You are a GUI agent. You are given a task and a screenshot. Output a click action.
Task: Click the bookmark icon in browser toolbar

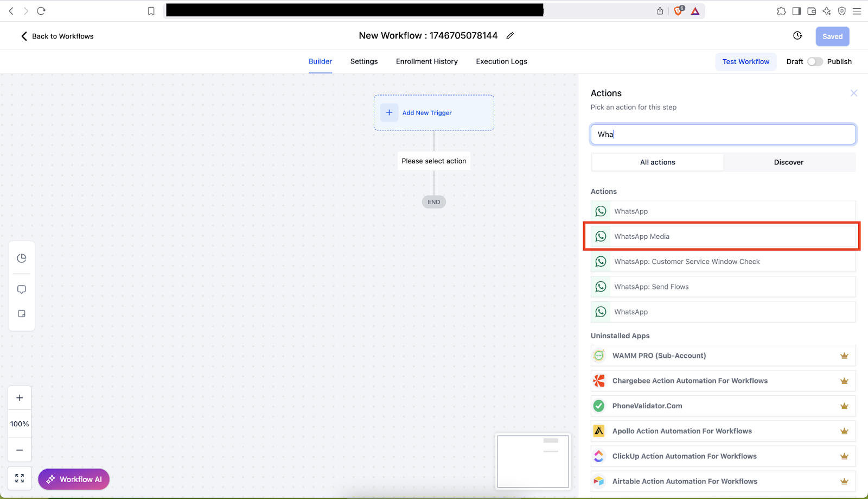[151, 11]
